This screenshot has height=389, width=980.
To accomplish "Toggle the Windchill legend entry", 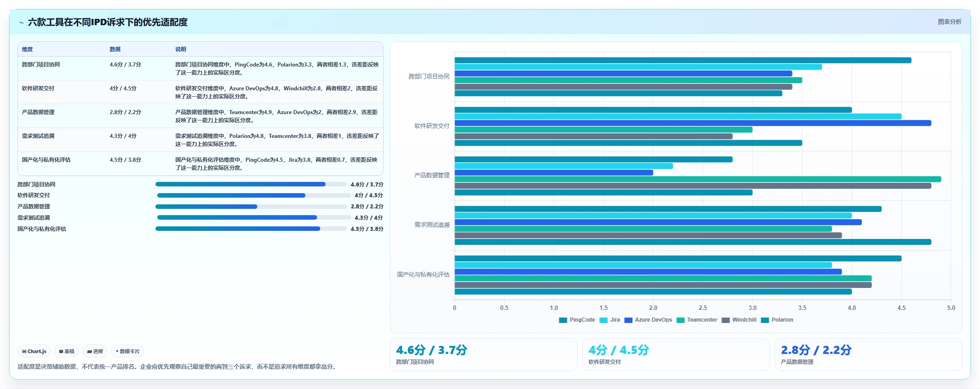I will coord(739,320).
